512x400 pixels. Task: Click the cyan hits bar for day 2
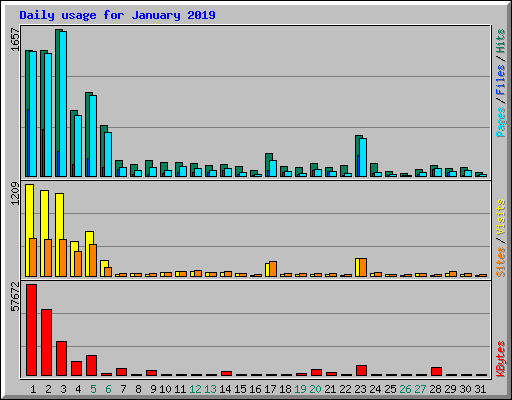tap(48, 115)
